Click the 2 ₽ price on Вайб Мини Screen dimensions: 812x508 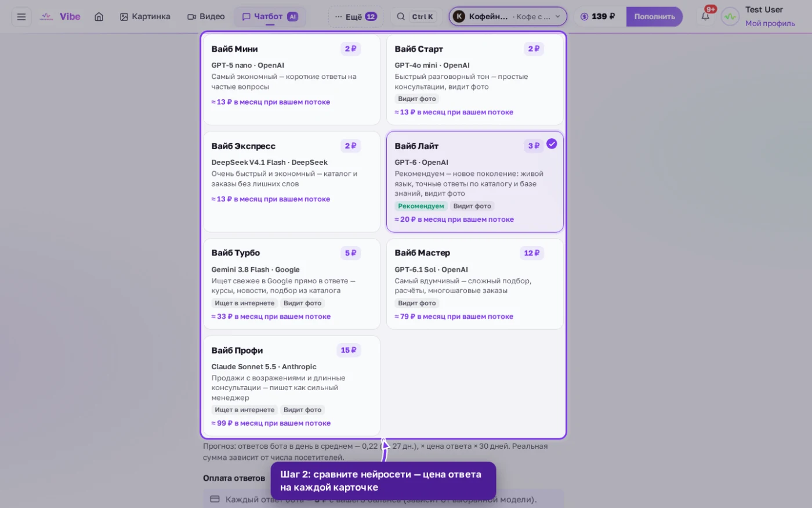tap(350, 49)
